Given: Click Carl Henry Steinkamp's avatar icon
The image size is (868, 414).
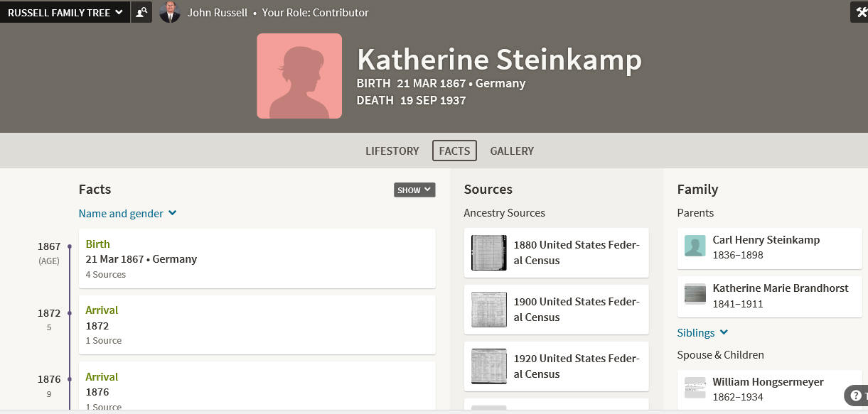Looking at the screenshot, I should (695, 246).
